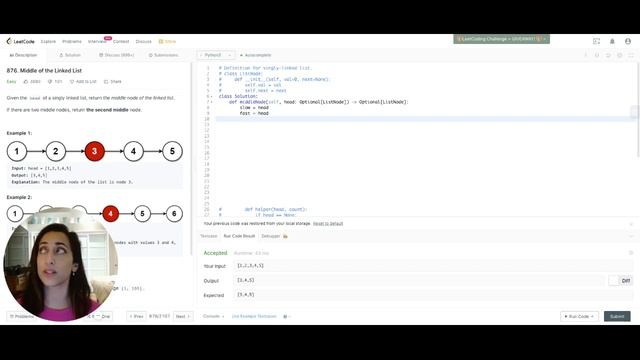This screenshot has width=640, height=360.
Task: Collapse the class Solution fold arrow
Action: point(211,96)
